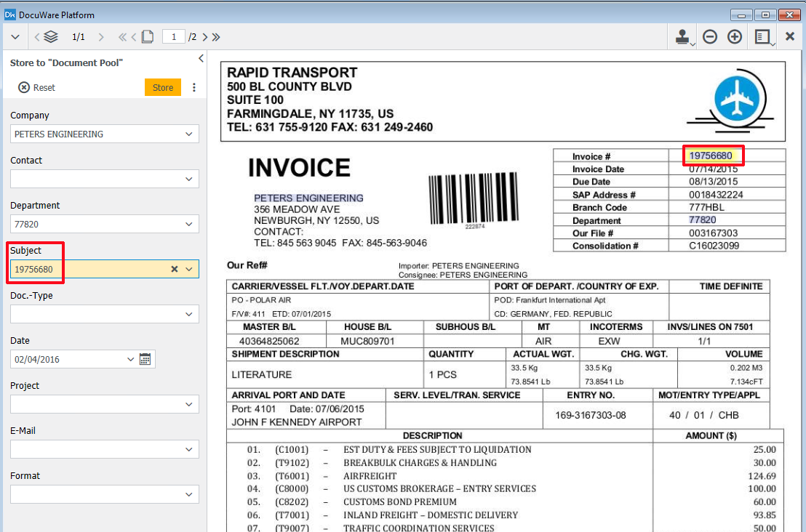Click the page number input box

(x=174, y=37)
